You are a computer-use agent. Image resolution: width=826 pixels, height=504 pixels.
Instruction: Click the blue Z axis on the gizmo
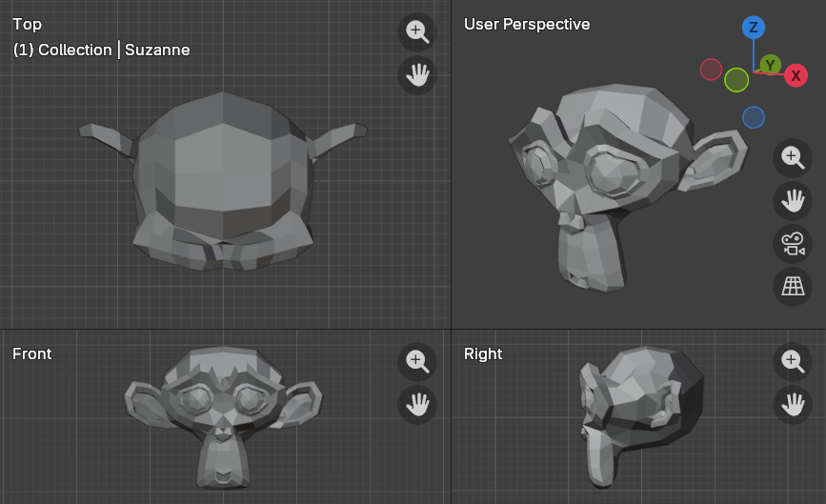(x=754, y=27)
